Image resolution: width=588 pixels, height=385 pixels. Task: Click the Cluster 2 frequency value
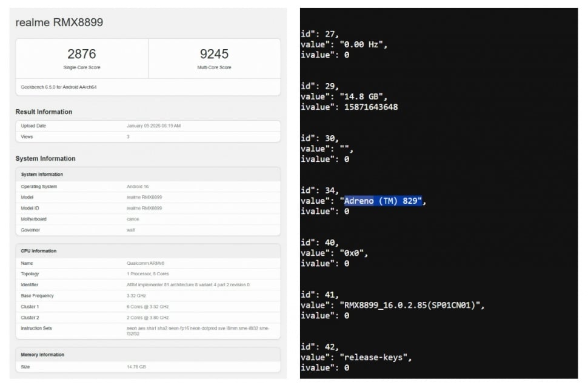click(149, 318)
